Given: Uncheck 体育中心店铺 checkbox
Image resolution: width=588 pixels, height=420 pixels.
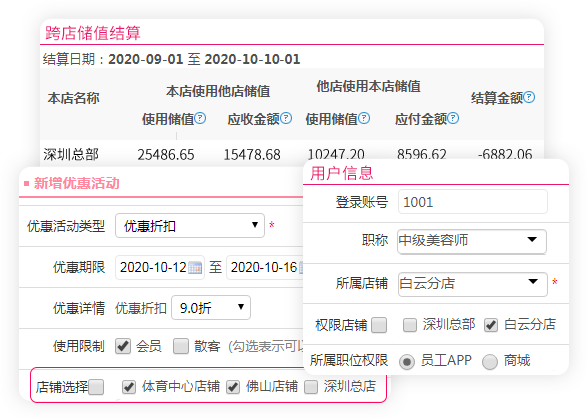Looking at the screenshot, I should (129, 387).
